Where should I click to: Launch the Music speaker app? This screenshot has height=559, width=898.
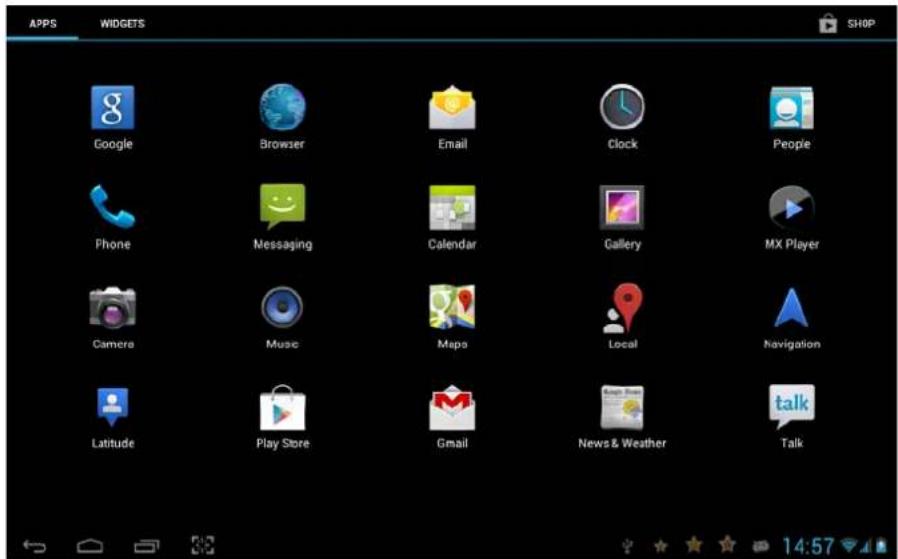coord(282,308)
